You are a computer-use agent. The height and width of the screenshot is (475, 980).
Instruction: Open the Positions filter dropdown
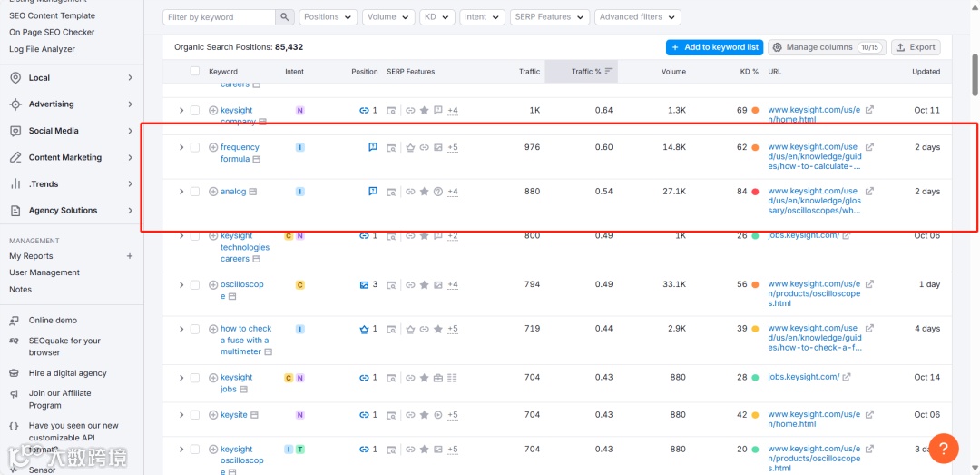[328, 17]
